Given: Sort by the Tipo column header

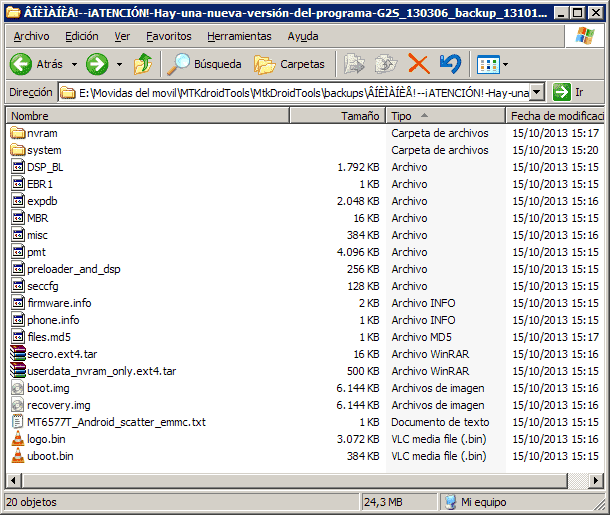Looking at the screenshot, I should (x=445, y=116).
